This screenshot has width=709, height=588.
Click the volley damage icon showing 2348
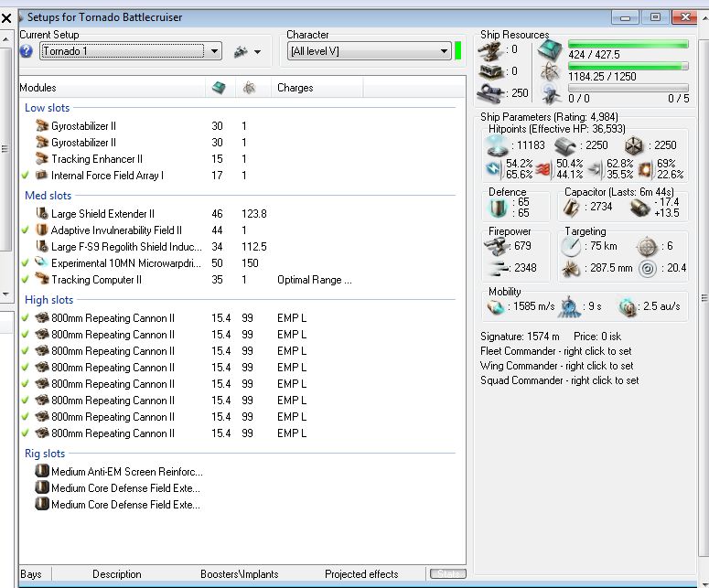(499, 269)
